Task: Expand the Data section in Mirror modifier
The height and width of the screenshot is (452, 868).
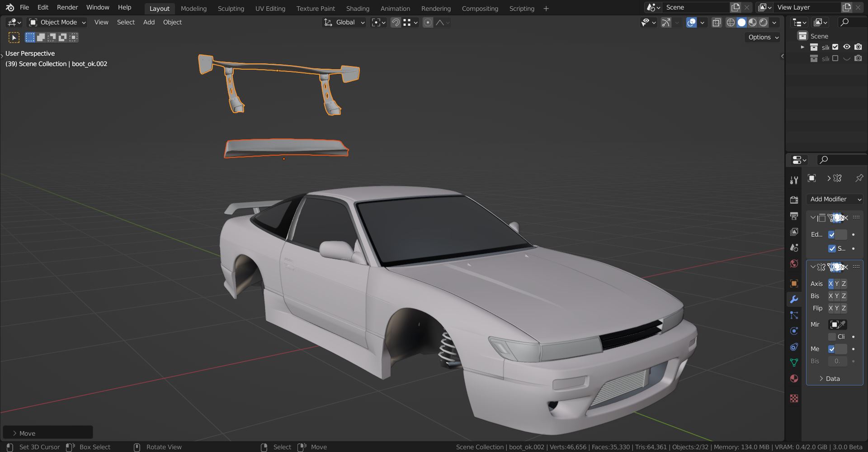Action: 830,379
